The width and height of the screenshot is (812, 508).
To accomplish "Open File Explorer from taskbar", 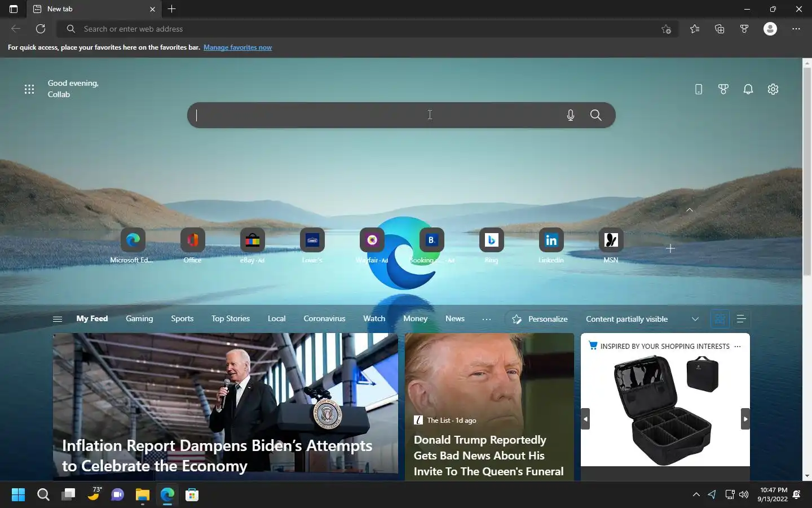I will (x=142, y=495).
